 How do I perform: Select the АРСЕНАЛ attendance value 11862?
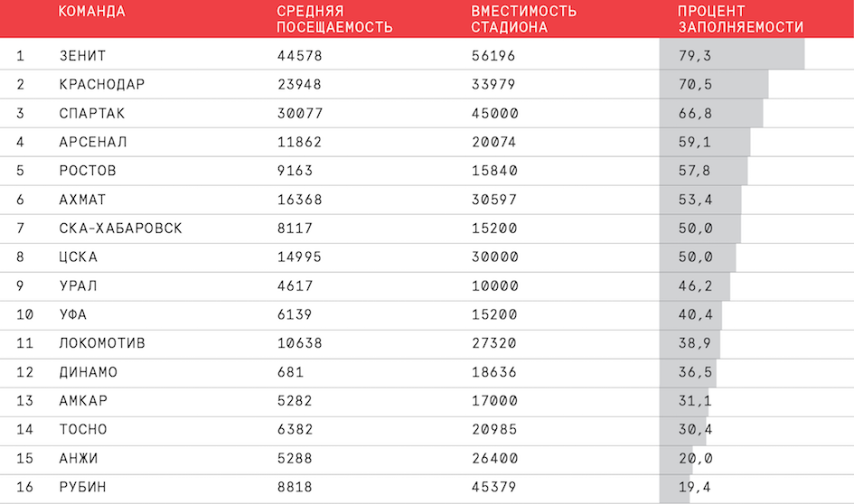tap(299, 142)
